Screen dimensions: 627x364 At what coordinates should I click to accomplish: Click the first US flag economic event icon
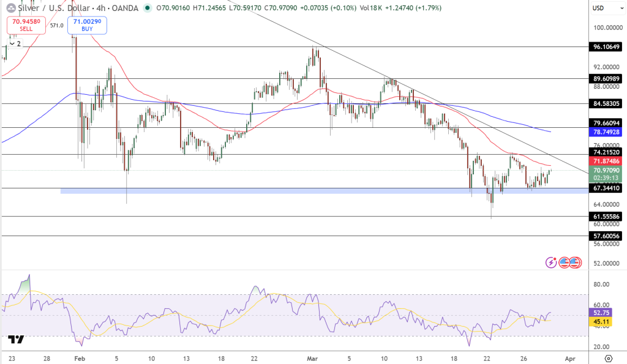(x=564, y=262)
